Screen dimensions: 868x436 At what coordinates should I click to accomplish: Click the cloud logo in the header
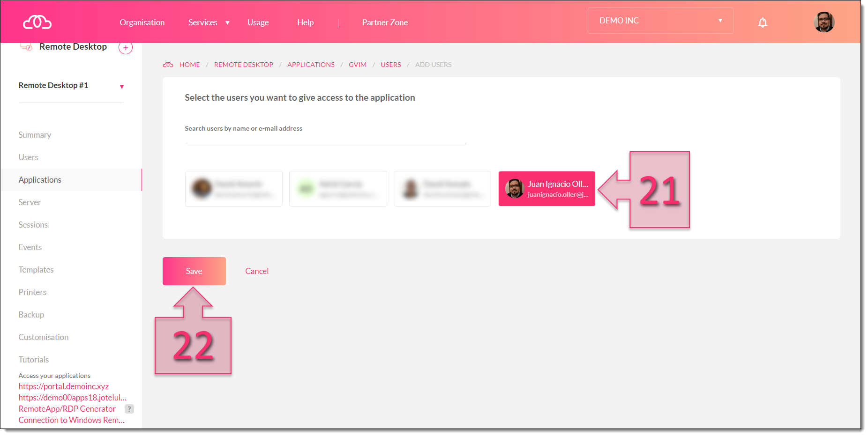pos(37,22)
